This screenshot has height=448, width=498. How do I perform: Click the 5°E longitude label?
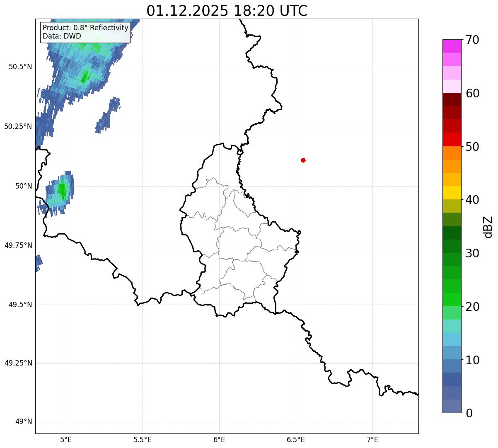66,440
